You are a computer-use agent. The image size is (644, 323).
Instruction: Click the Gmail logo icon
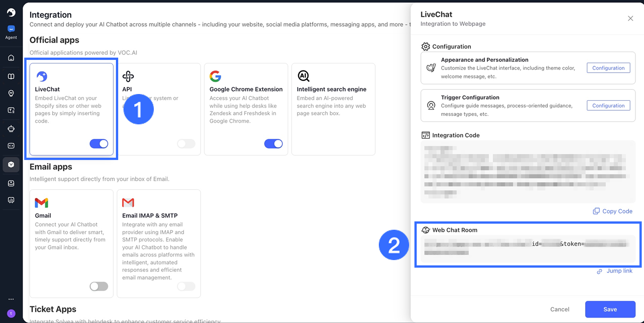pos(42,203)
